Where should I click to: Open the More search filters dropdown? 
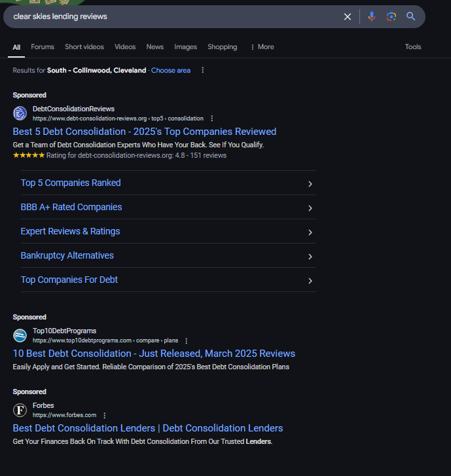tap(262, 47)
